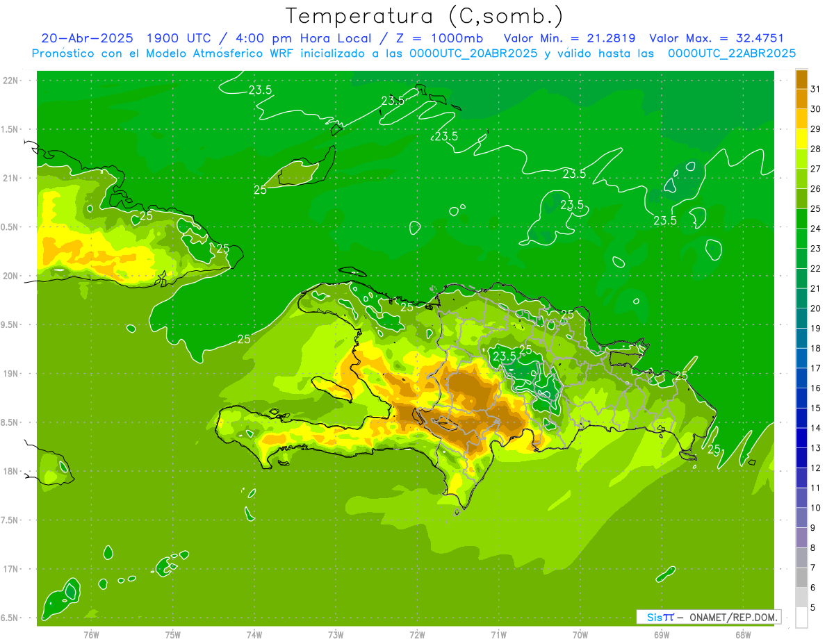Click the "22N" latitude label
834x644 pixels.
click(x=10, y=81)
